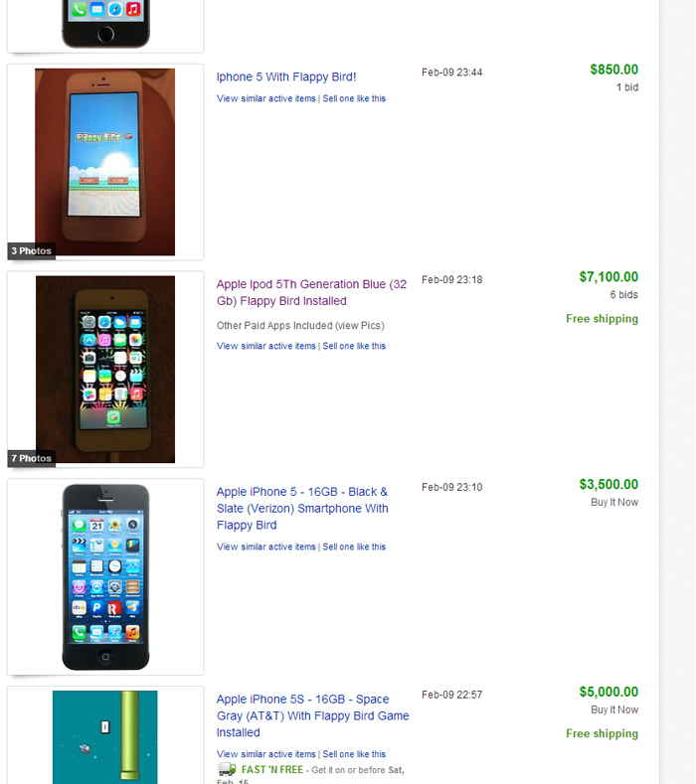Click the $5,000.00 price of iPhone 5S

609,692
